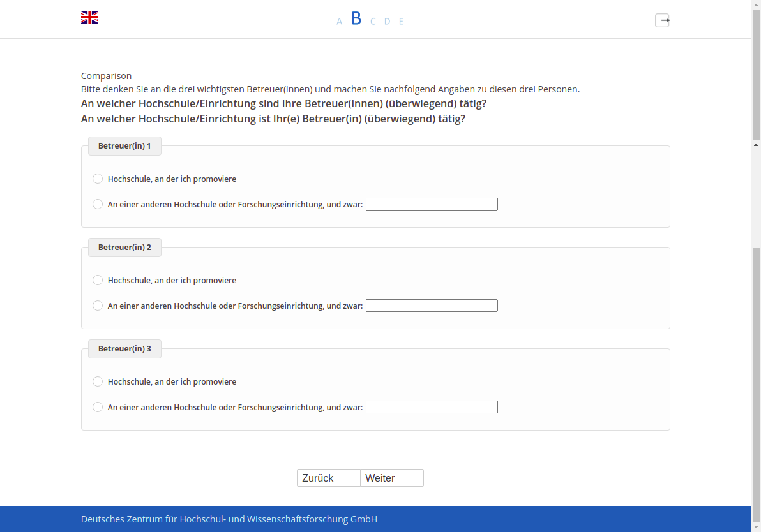Click the Zurück button
761x532 pixels.
pos(329,478)
